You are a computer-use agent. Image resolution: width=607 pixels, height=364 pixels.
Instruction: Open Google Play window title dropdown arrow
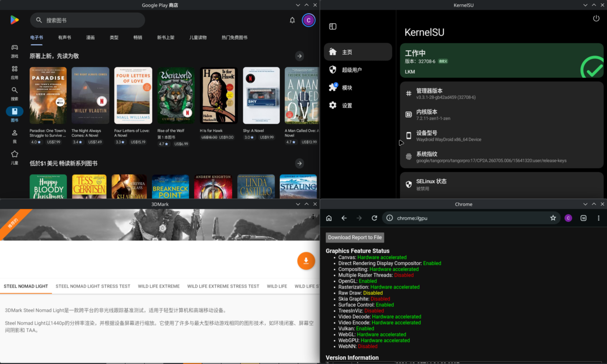pyautogui.click(x=298, y=5)
